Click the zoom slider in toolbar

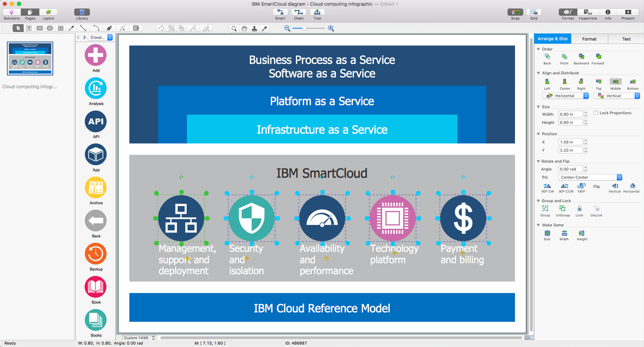pos(309,28)
